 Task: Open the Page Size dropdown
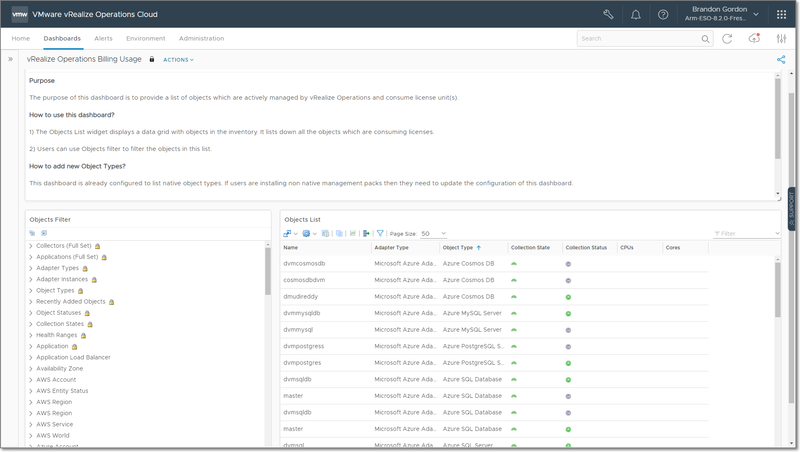(434, 234)
